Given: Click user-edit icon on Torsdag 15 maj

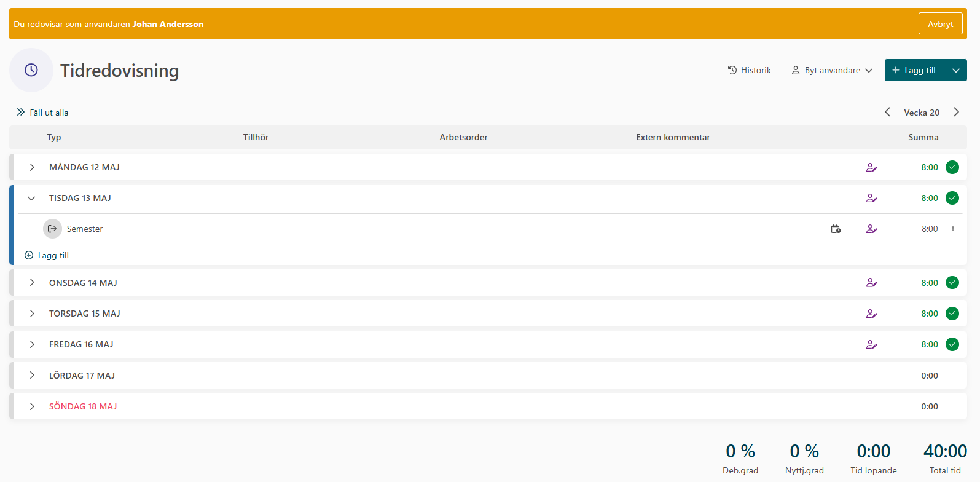Looking at the screenshot, I should tap(871, 314).
